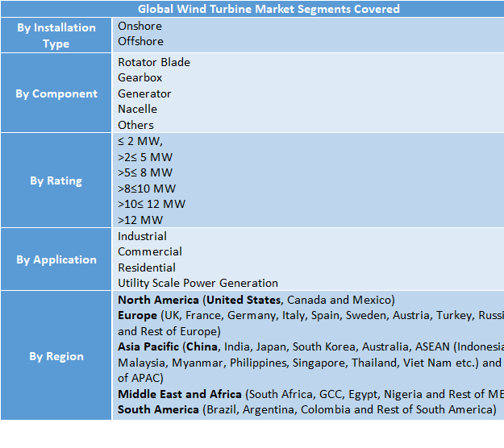
Task: Click the 'Nacelle' component entry
Action: click(138, 109)
